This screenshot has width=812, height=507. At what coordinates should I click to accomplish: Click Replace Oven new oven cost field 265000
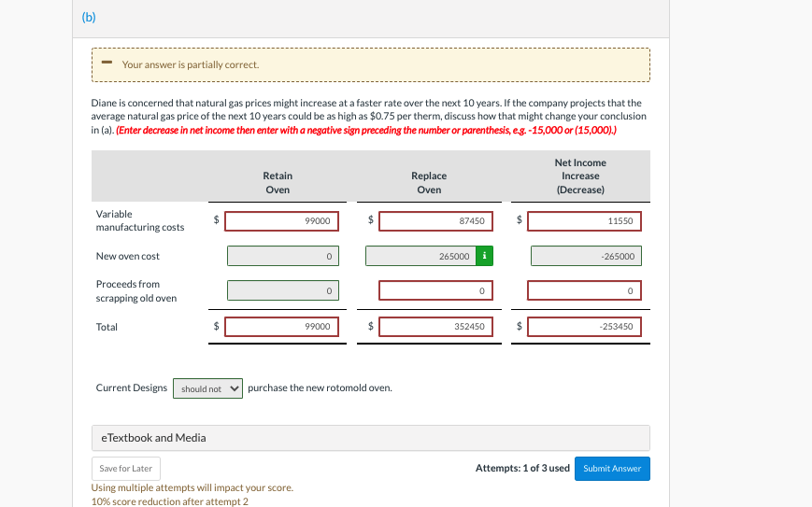tap(420, 256)
